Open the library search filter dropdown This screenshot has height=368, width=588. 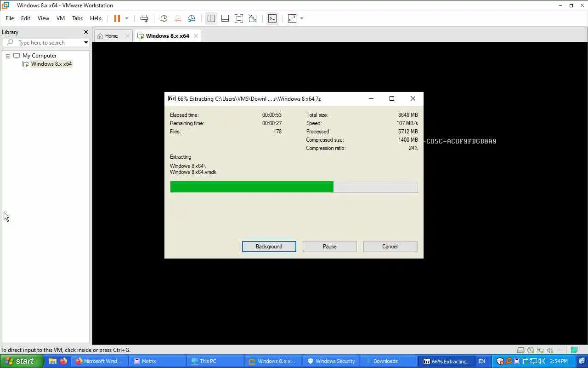click(86, 43)
